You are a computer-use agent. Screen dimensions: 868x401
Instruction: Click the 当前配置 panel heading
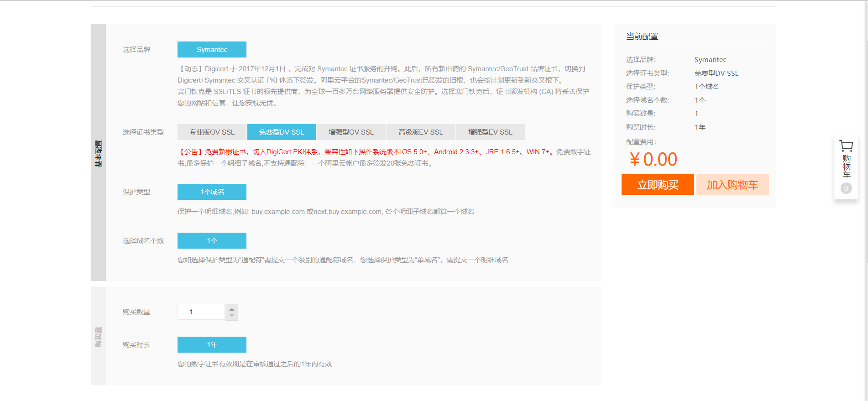[x=642, y=36]
